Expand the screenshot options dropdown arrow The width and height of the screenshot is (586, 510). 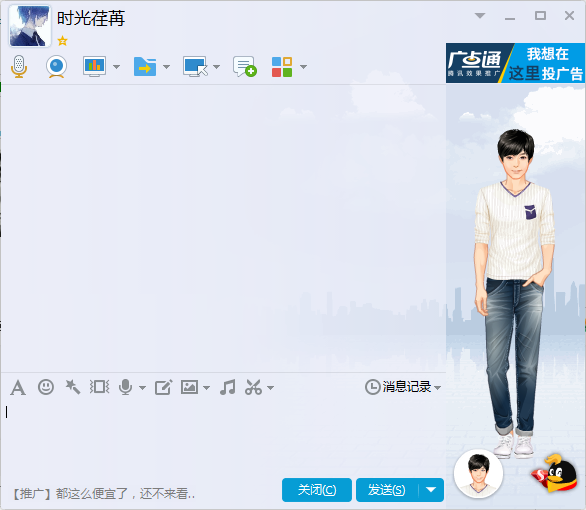pos(271,388)
